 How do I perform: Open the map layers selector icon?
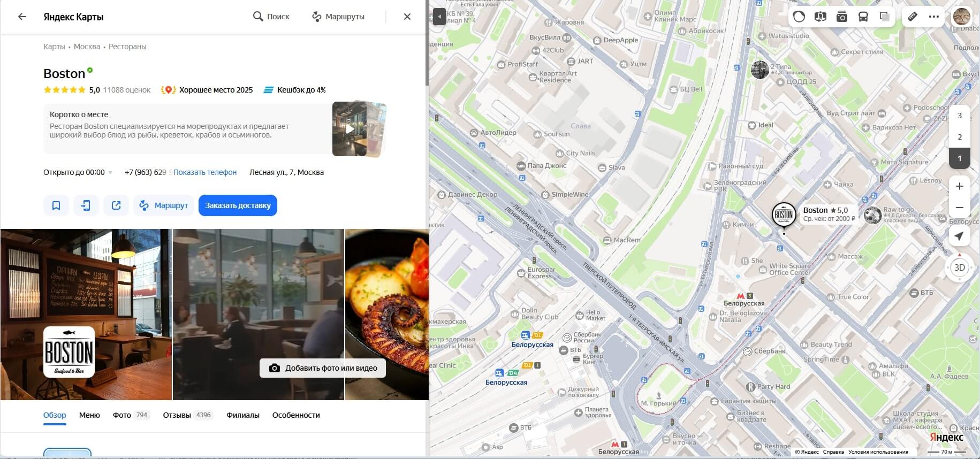click(x=885, y=17)
